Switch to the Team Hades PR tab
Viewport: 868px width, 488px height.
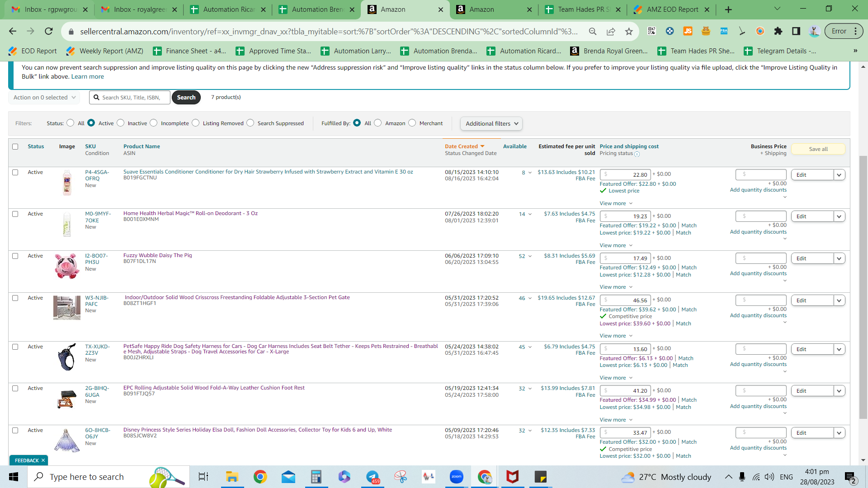click(583, 9)
